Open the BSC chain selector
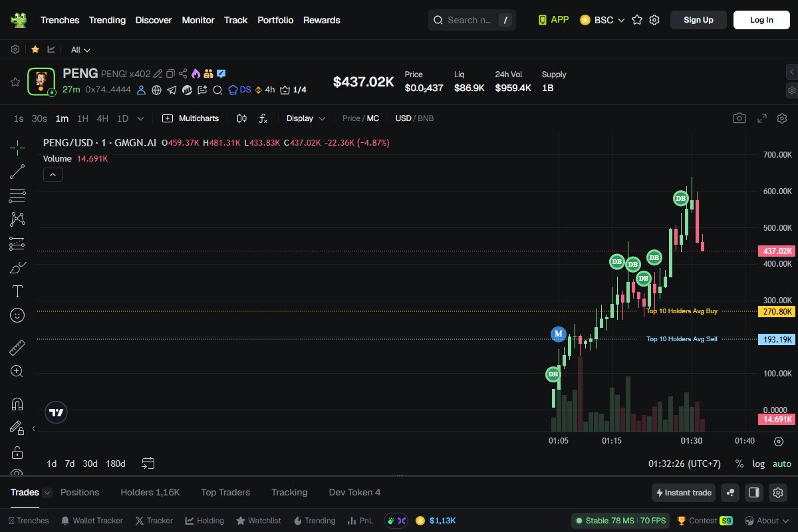The image size is (798, 532). 602,20
